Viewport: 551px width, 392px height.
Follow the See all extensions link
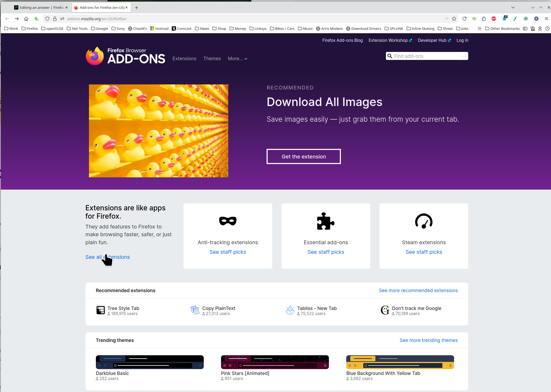[108, 257]
